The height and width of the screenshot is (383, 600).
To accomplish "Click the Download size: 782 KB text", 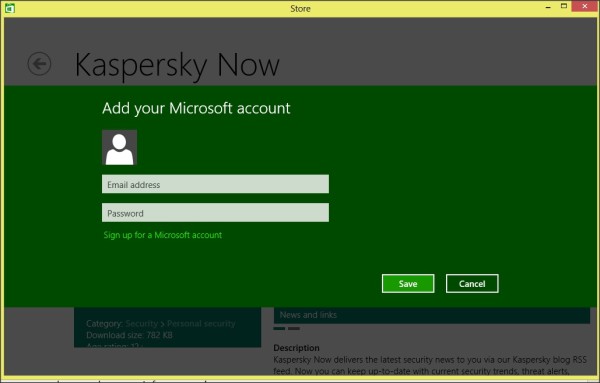I will (x=129, y=335).
